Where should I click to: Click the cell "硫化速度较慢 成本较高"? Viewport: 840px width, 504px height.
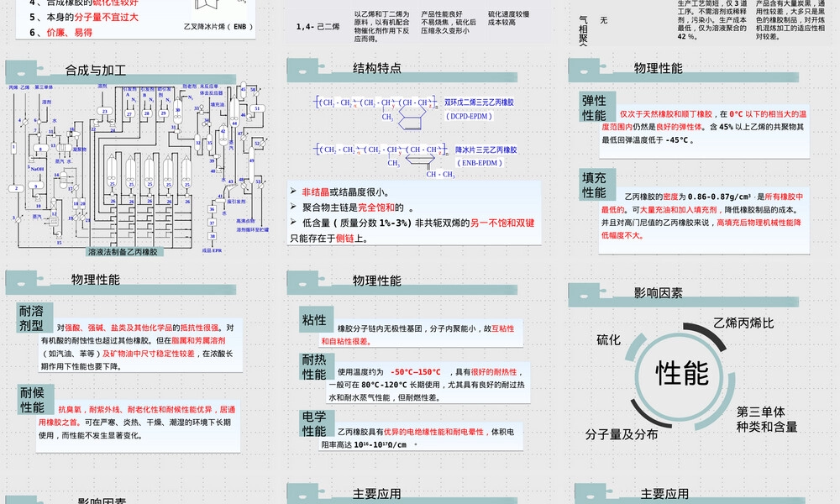click(x=508, y=18)
